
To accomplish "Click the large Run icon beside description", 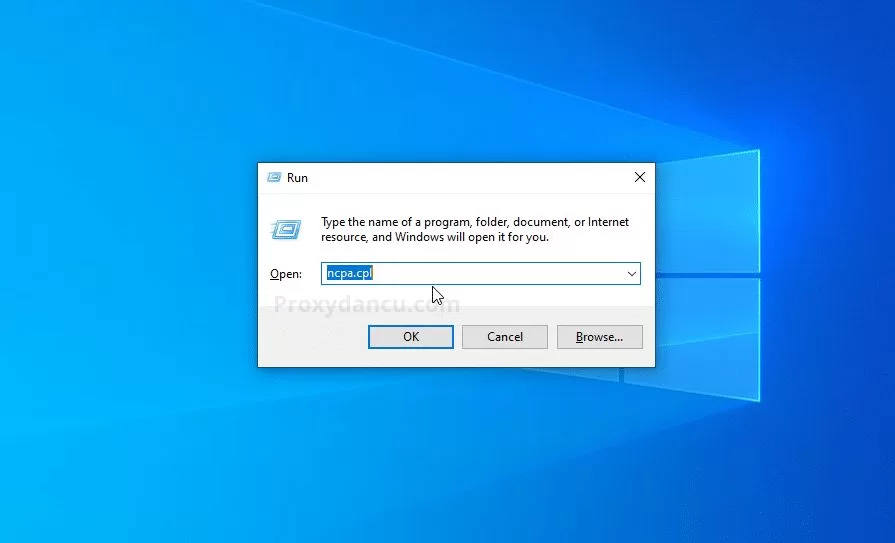I will pyautogui.click(x=286, y=230).
